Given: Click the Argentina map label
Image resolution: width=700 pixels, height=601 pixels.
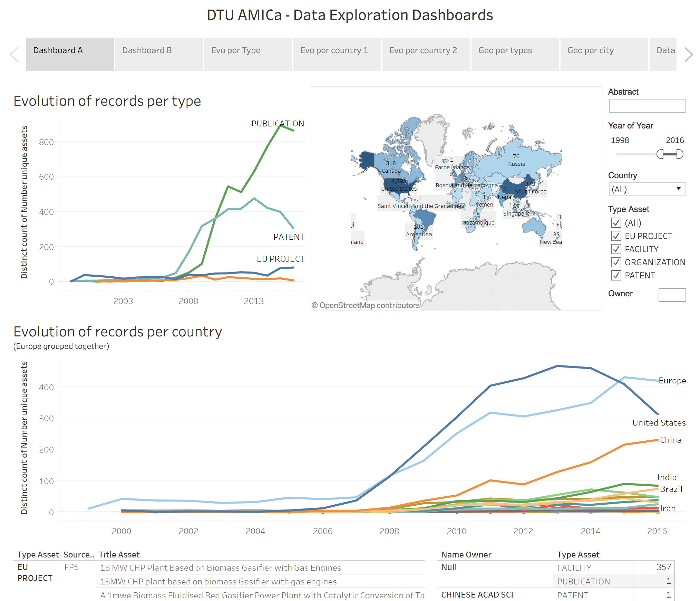Looking at the screenshot, I should tap(419, 234).
